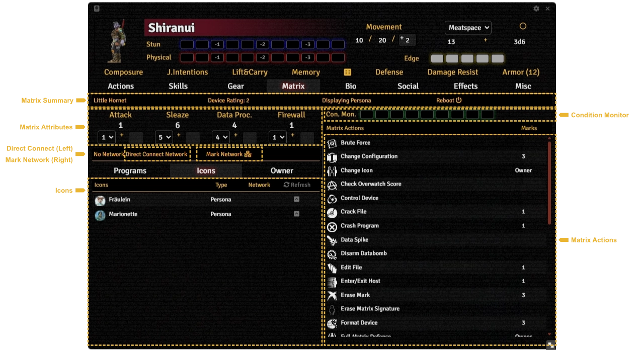Image resolution: width=644 pixels, height=352 pixels.
Task: Click the Reboot device button
Action: click(449, 100)
